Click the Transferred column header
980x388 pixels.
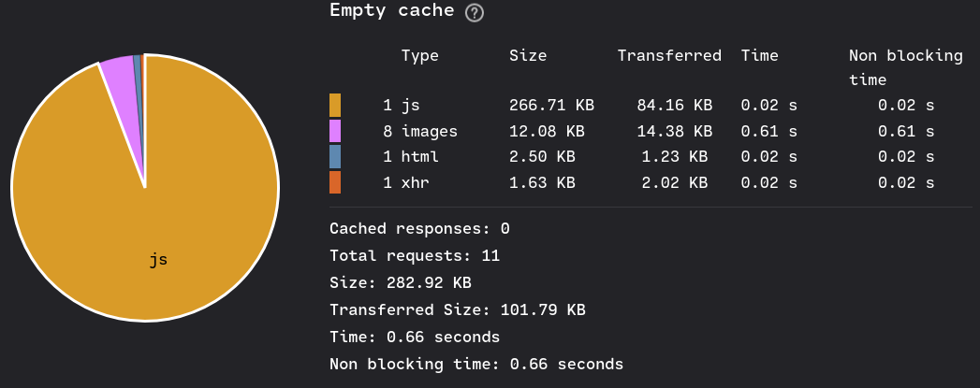coord(669,55)
